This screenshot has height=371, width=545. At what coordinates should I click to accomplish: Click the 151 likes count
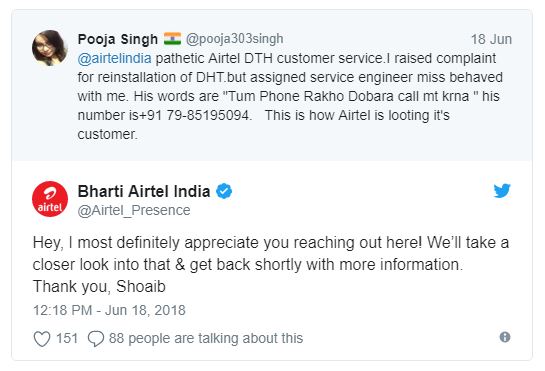point(67,338)
